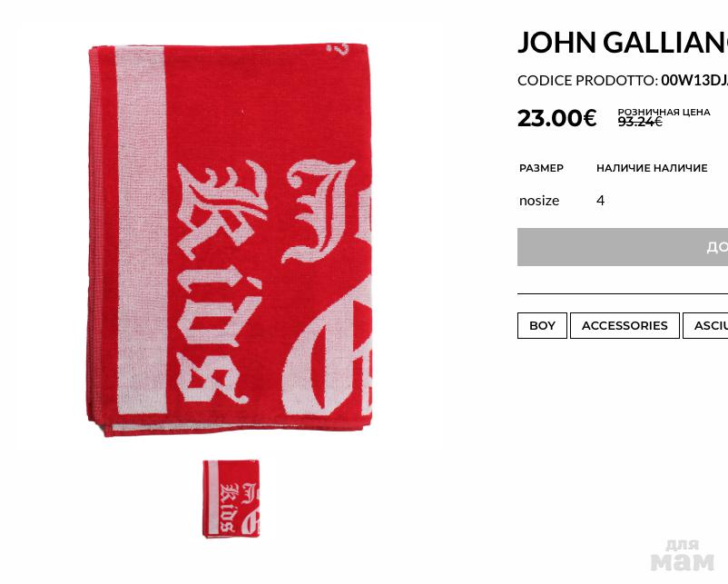Select the BOY category tag
728x584 pixels.
542,326
